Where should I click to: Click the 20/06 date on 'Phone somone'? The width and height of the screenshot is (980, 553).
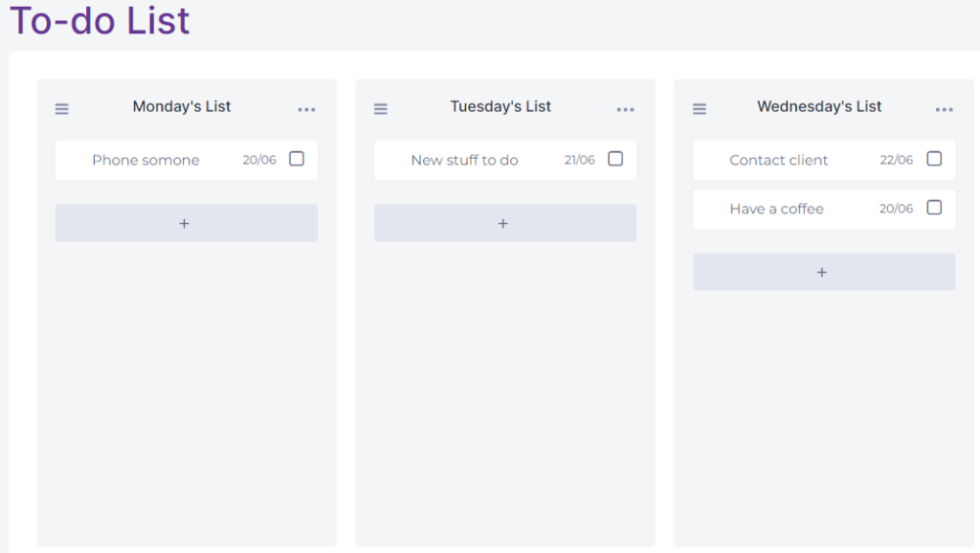(254, 159)
